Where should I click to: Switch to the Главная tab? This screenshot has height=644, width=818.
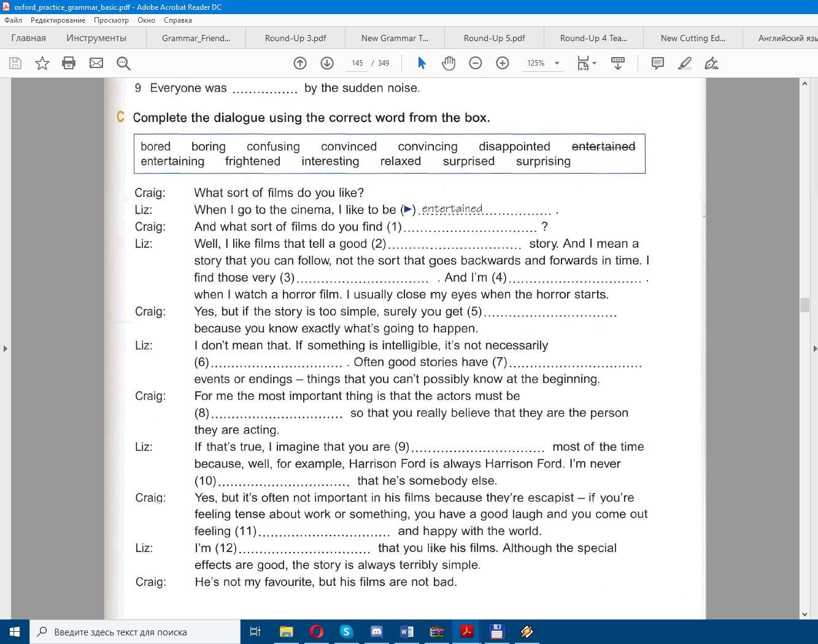point(28,38)
